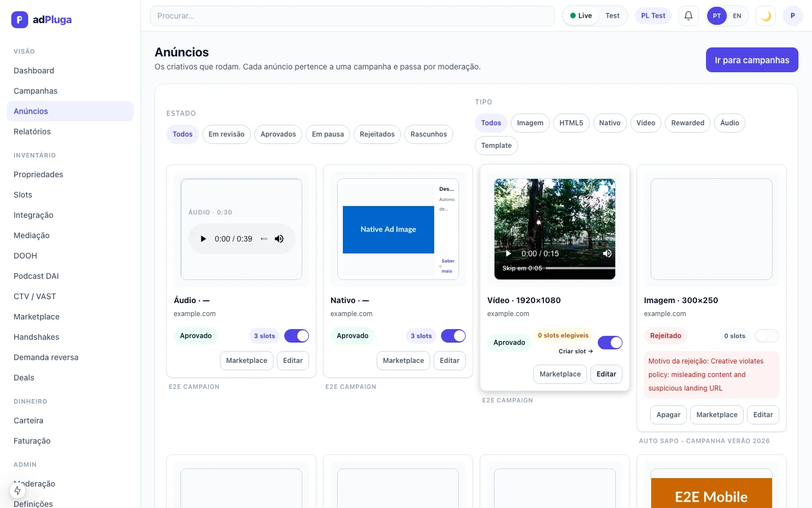
Task: Open Carteira in sidebar
Action: [x=70, y=421]
